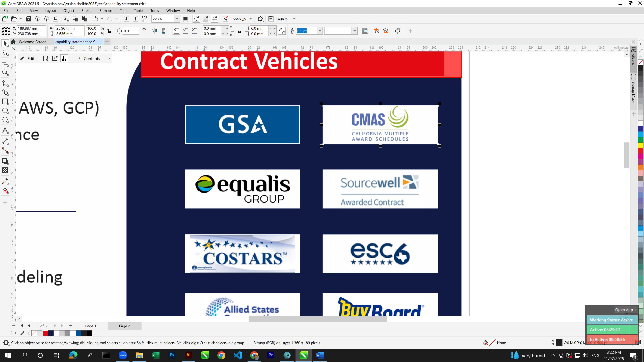Switch to the Welcome Screen tab

pos(32,42)
